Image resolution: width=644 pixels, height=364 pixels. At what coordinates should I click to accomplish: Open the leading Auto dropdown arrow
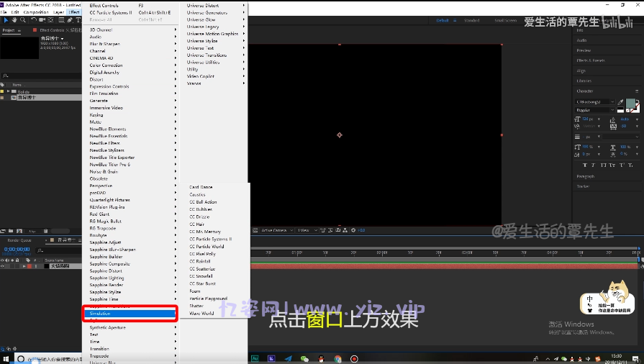pos(637,119)
